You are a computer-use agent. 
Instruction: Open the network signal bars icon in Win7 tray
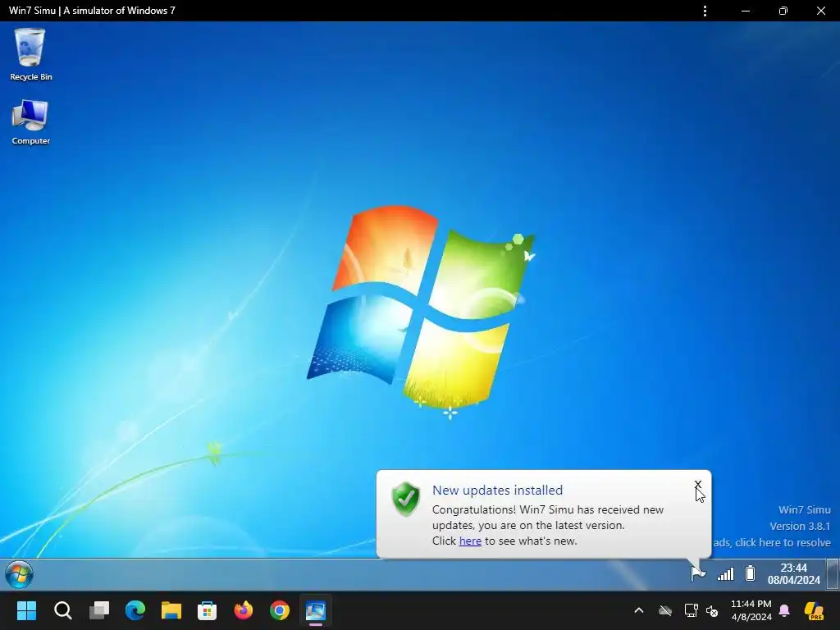tap(725, 574)
